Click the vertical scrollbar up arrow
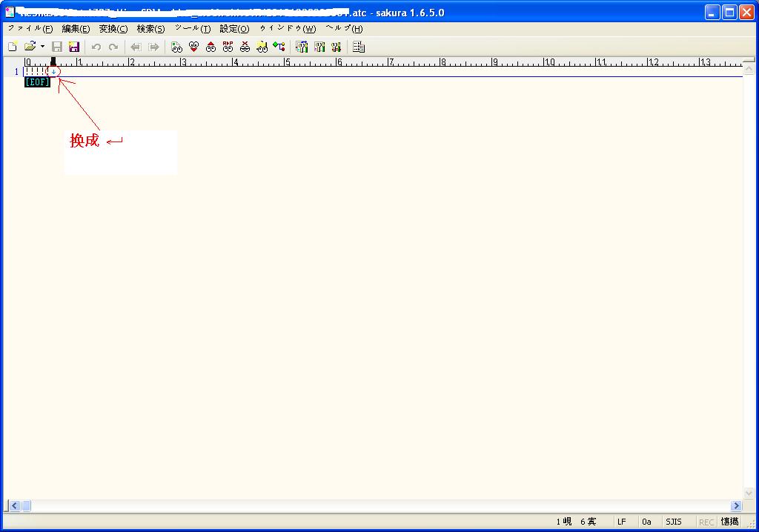The height and width of the screenshot is (532, 759). 749,69
